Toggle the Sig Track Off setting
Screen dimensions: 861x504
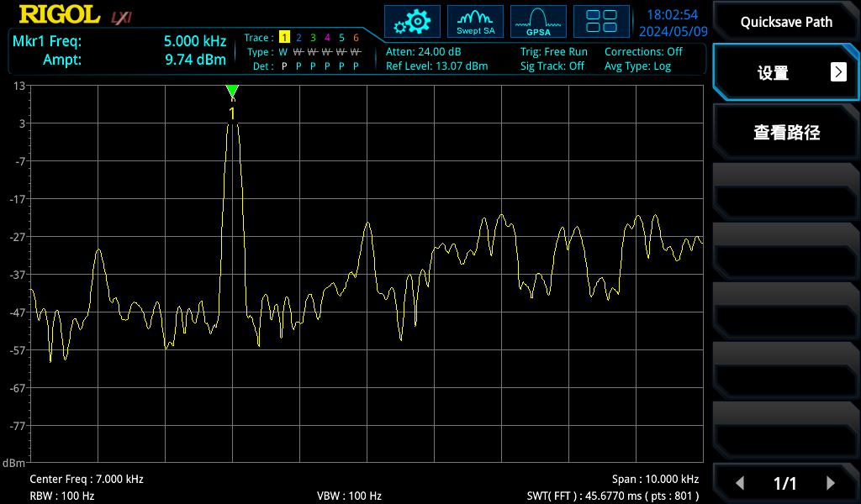pos(552,66)
